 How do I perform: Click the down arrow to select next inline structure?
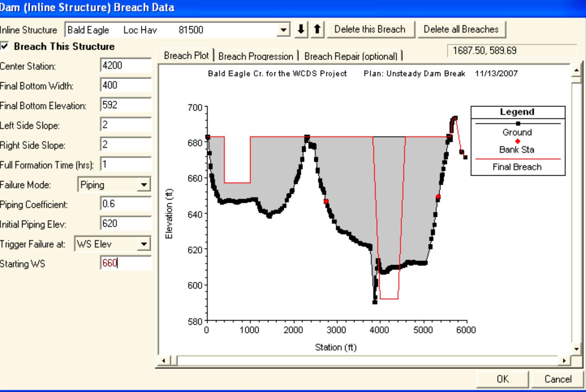click(301, 30)
